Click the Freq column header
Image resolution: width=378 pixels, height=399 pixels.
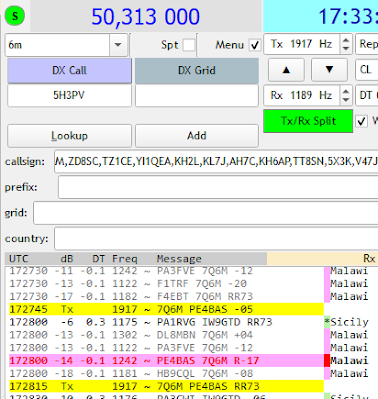point(124,259)
